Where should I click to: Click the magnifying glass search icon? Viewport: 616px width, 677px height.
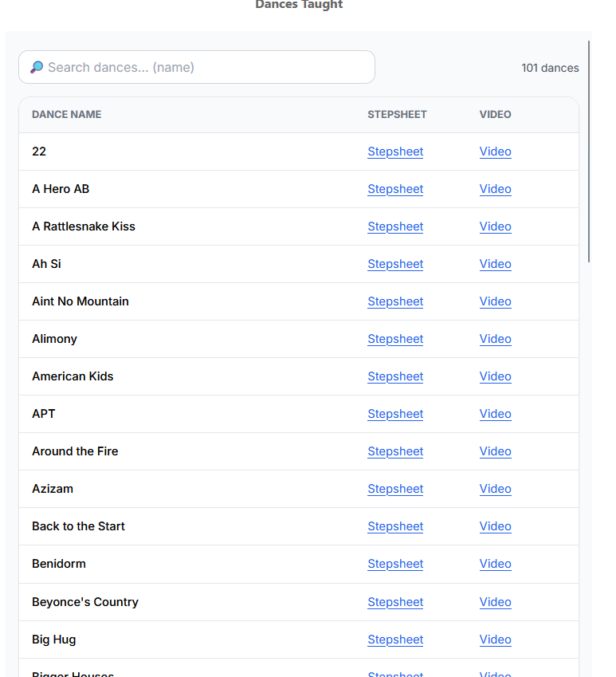coord(37,68)
